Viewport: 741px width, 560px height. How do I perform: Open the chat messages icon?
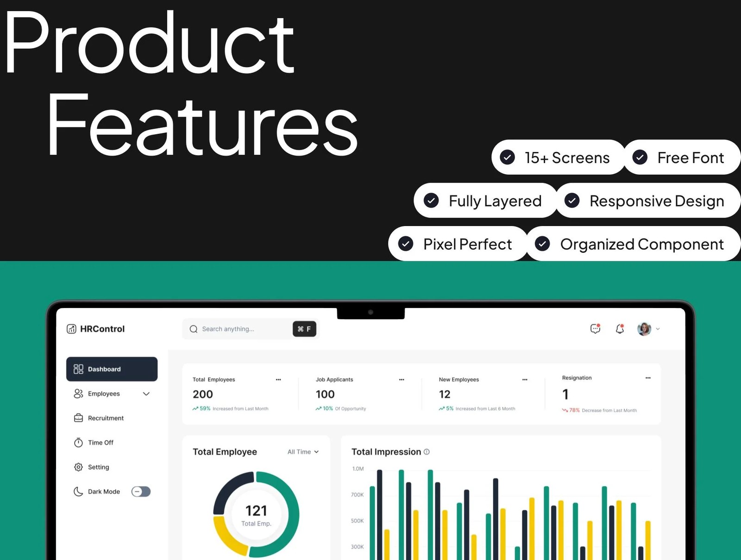595,329
